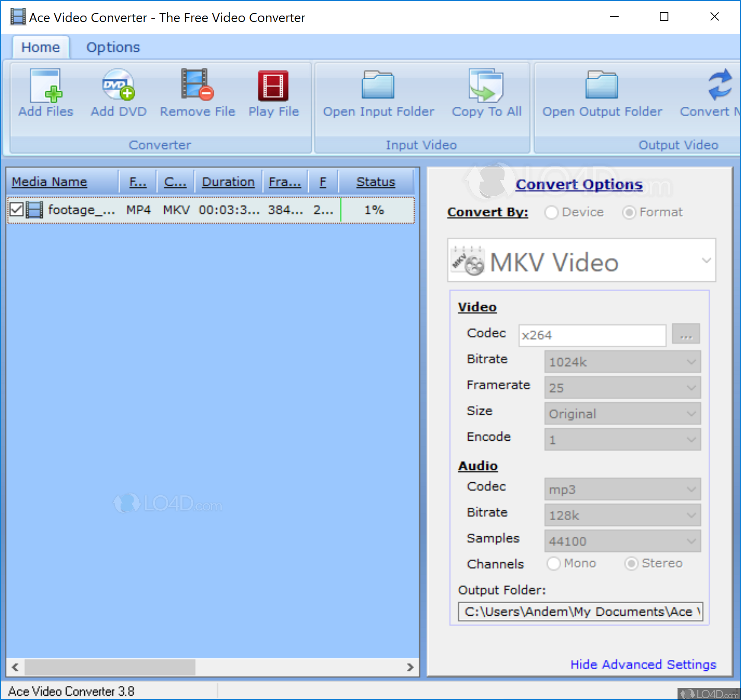Screen dimensions: 741x700
Task: Click the file list horizontal scrollbar thumb
Action: pyautogui.click(x=110, y=667)
